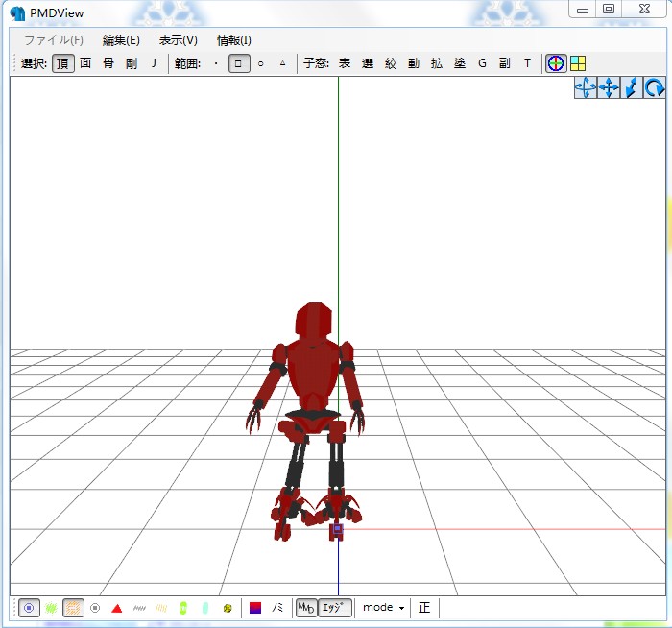Choose point range selection (dot)

216,63
